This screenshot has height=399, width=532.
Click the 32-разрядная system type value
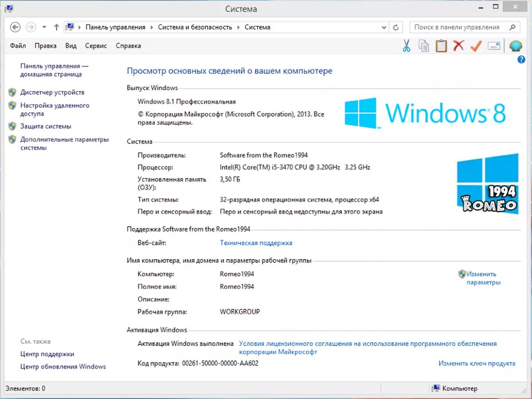click(x=299, y=199)
